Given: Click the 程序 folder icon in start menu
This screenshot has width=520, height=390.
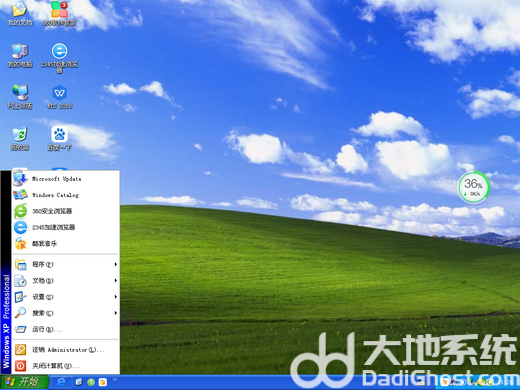Looking at the screenshot, I should tap(20, 264).
